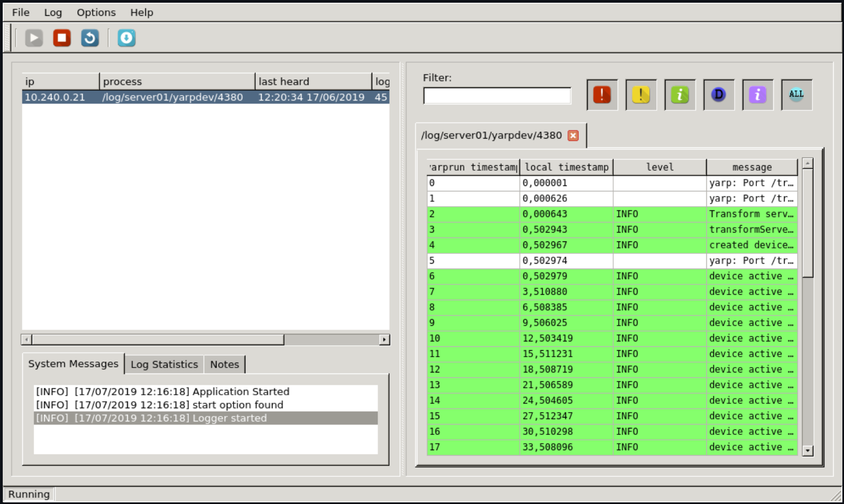The image size is (844, 504).
Task: Toggle the yellow warning filter button
Action: (640, 95)
